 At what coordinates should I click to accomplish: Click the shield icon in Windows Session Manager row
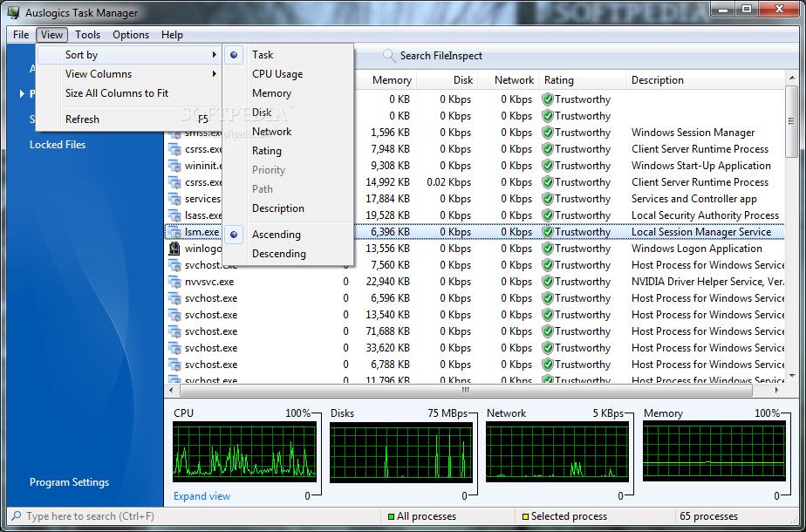[548, 133]
